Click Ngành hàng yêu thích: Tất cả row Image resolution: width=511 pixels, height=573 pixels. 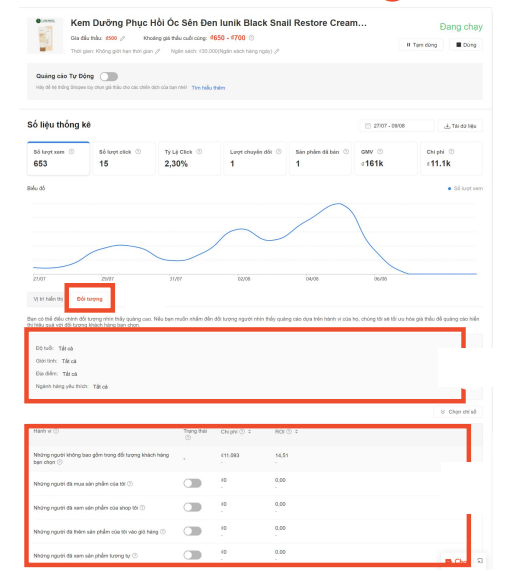(x=72, y=386)
